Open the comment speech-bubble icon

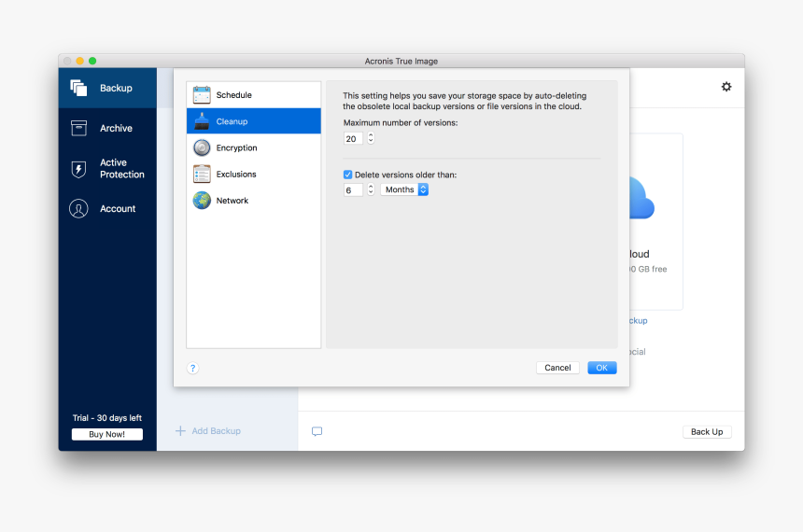(x=317, y=431)
